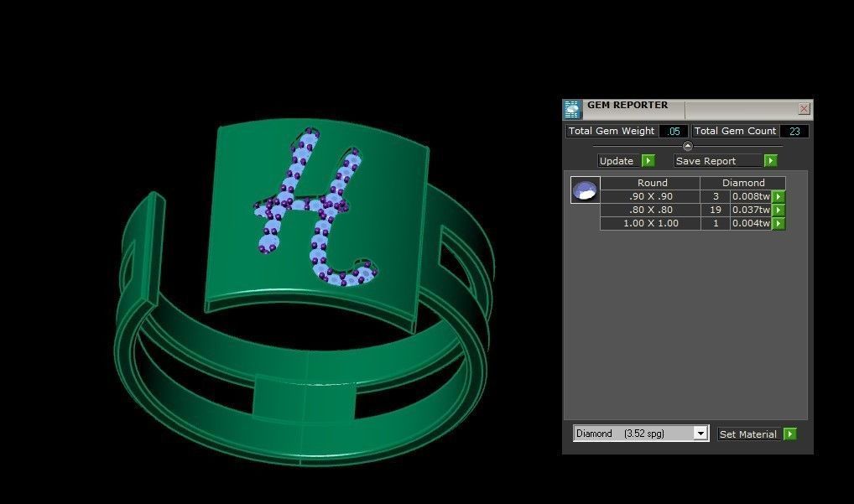Click the green arrow next to Save Report

pyautogui.click(x=770, y=160)
